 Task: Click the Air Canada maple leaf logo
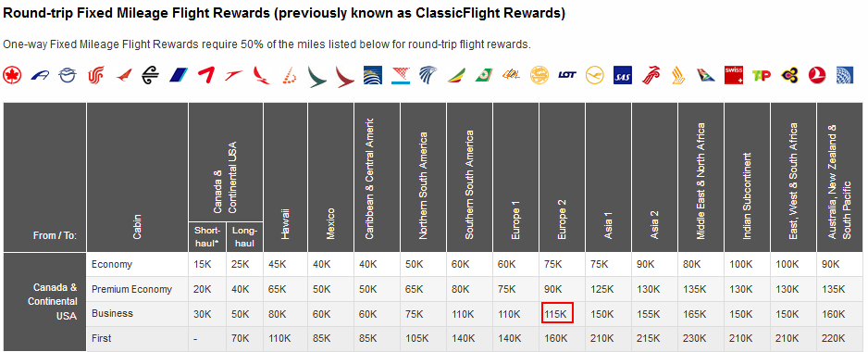pyautogui.click(x=12, y=75)
